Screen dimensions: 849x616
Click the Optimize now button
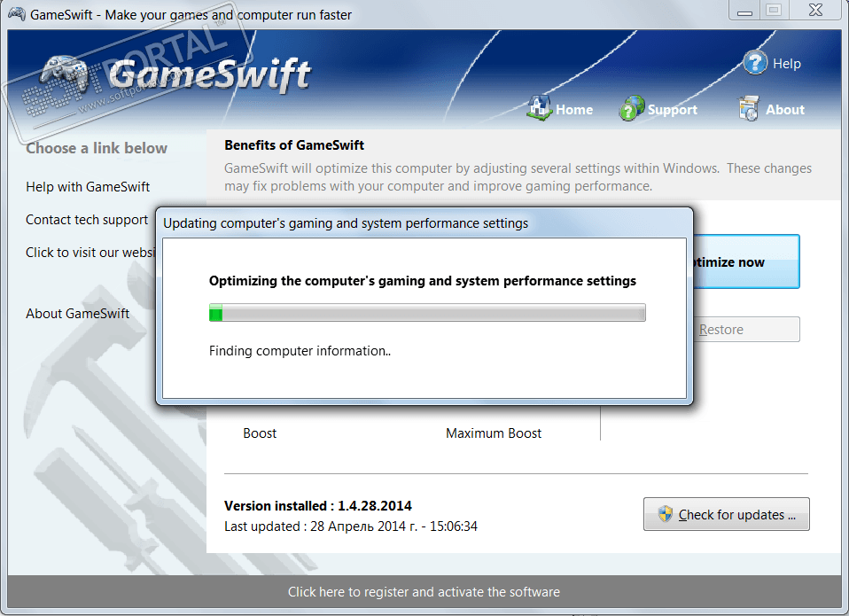[746, 261]
